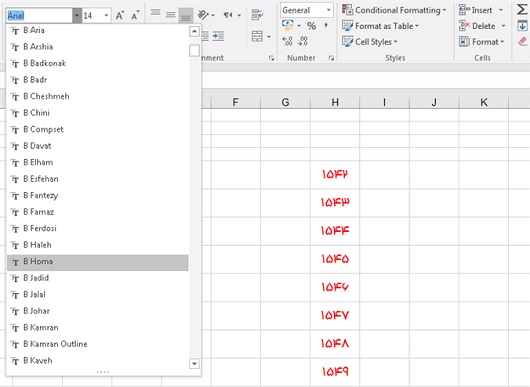Expand Insert dropdown arrow
530x387 pixels.
click(x=501, y=10)
